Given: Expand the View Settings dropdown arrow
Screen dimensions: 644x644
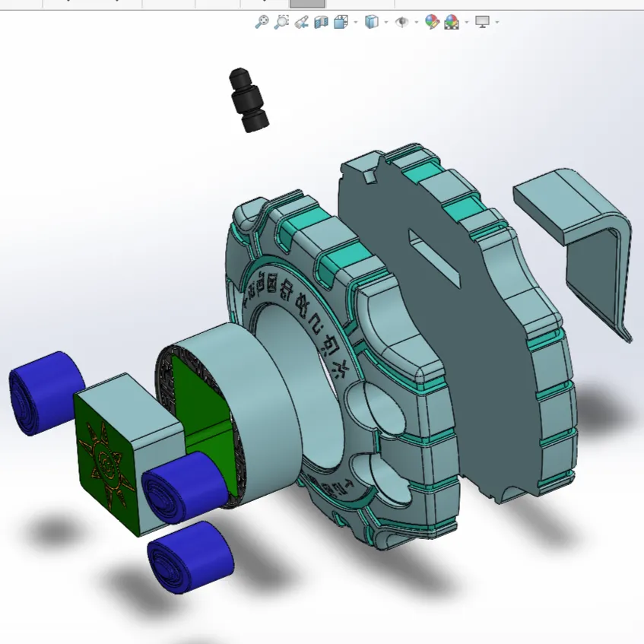Looking at the screenshot, I should pos(497,22).
